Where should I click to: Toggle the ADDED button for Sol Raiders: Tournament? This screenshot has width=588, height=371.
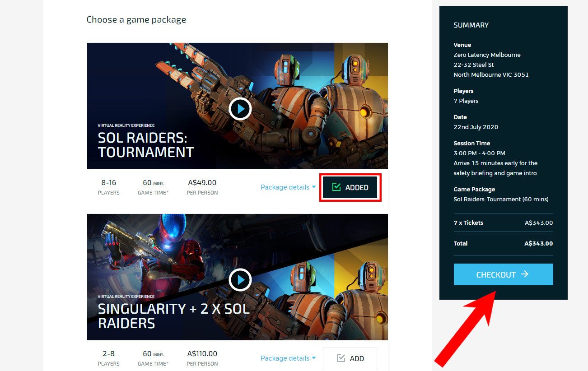pos(350,187)
